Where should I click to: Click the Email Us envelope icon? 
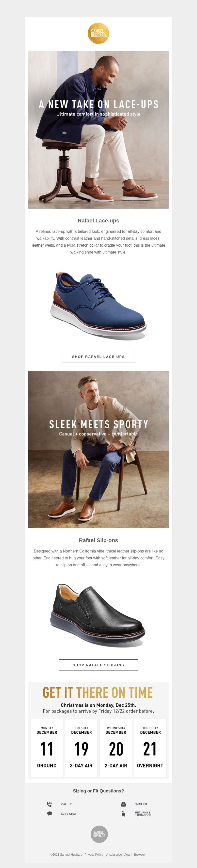coord(123,804)
